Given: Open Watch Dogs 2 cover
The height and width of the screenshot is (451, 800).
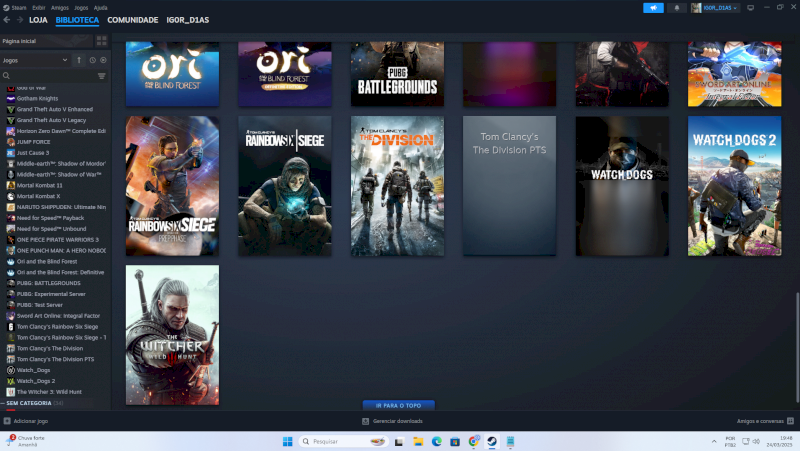Looking at the screenshot, I should click(x=735, y=186).
